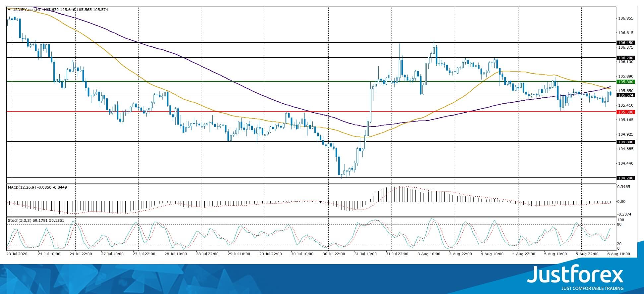Click the 0.3465 MACD scale value
This screenshot has height=294, width=644.
click(624, 187)
